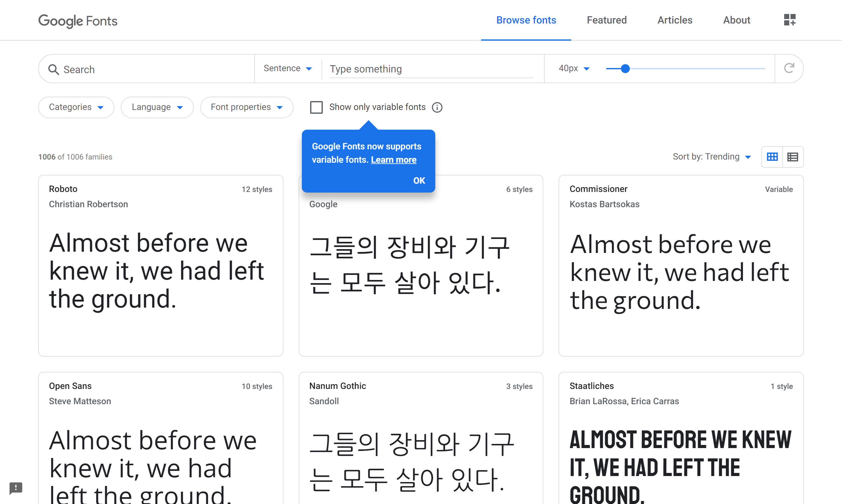Open the Open Sans font card
The image size is (842, 504).
tap(160, 438)
